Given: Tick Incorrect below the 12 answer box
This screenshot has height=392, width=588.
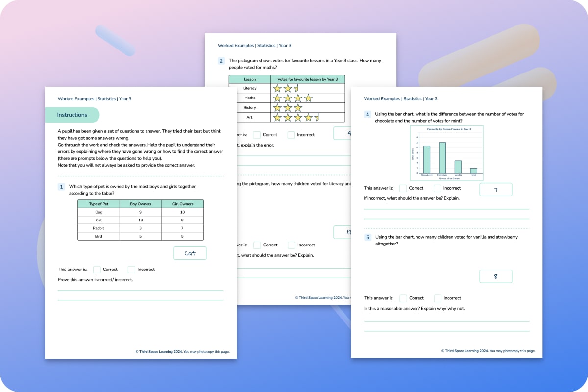Looking at the screenshot, I should point(291,245).
